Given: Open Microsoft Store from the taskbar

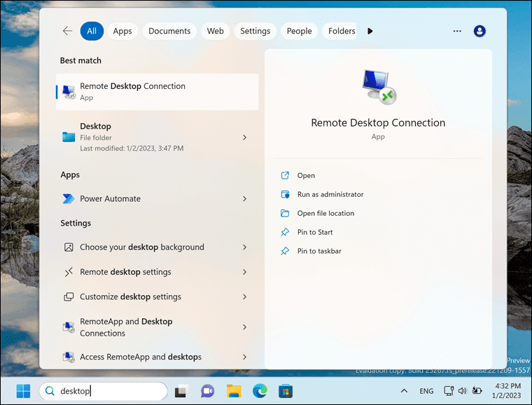Looking at the screenshot, I should 285,391.
